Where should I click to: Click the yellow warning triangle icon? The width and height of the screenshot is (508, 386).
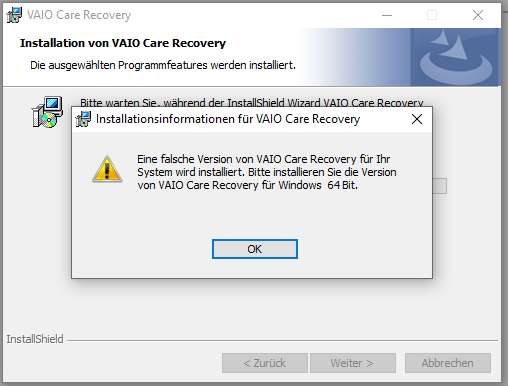[x=107, y=169]
